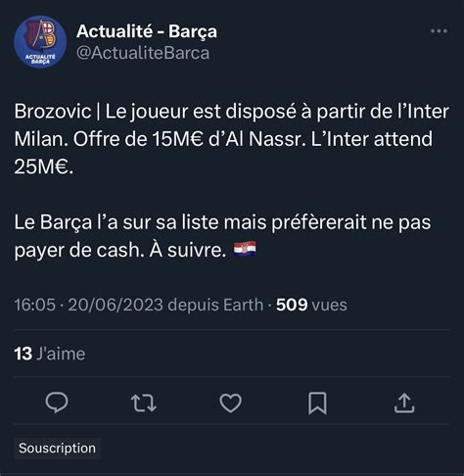Image resolution: width=464 pixels, height=476 pixels.
Task: Click the Croatian flag emoji
Action: click(x=245, y=250)
